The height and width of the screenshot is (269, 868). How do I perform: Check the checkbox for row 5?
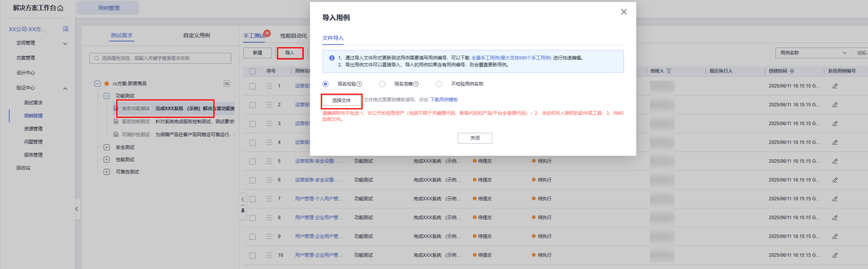(x=252, y=162)
